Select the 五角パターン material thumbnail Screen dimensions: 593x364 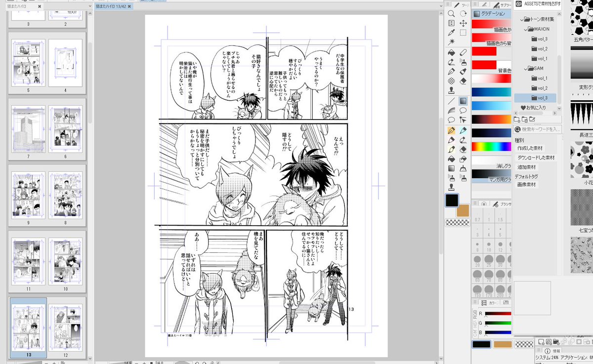[x=582, y=18]
